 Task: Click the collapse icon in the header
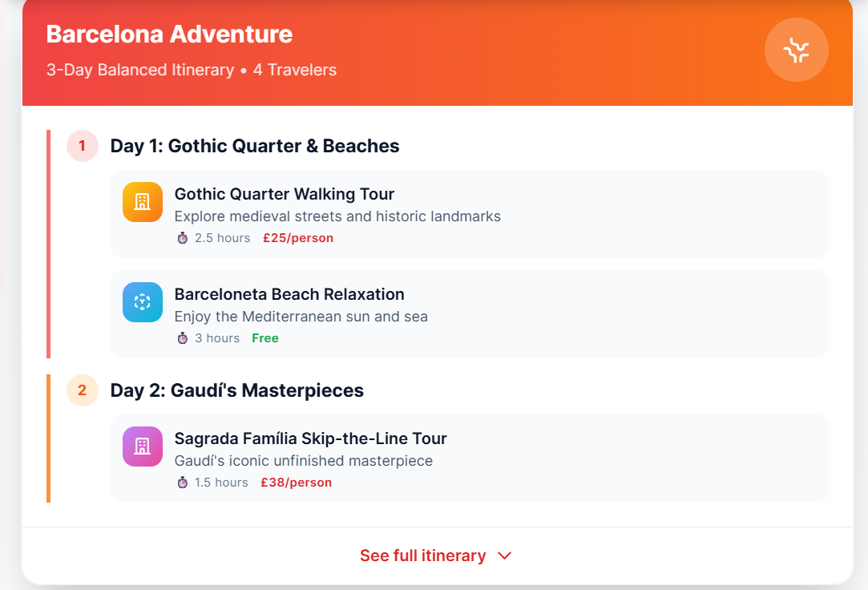(x=796, y=51)
